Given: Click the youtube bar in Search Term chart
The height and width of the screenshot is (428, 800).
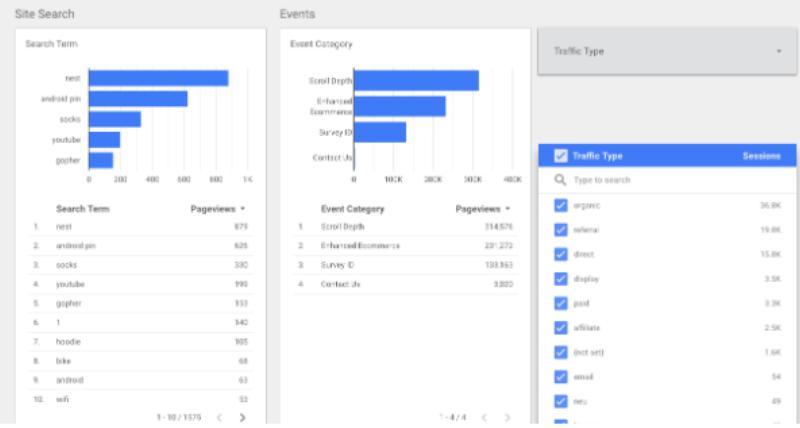Looking at the screenshot, I should 105,140.
